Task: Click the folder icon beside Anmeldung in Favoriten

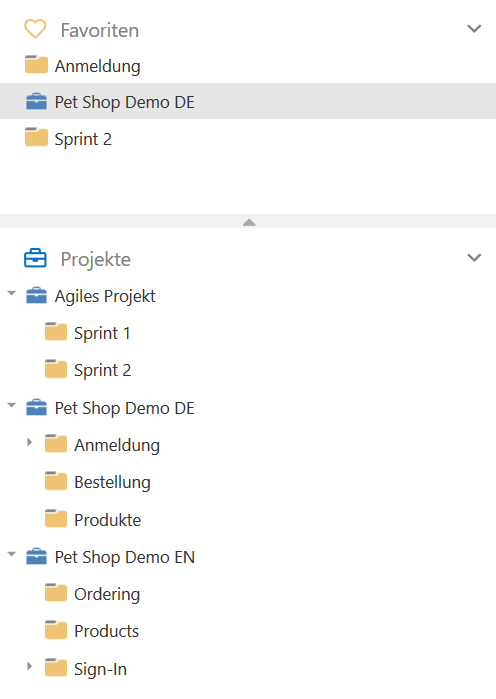Action: 36,65
